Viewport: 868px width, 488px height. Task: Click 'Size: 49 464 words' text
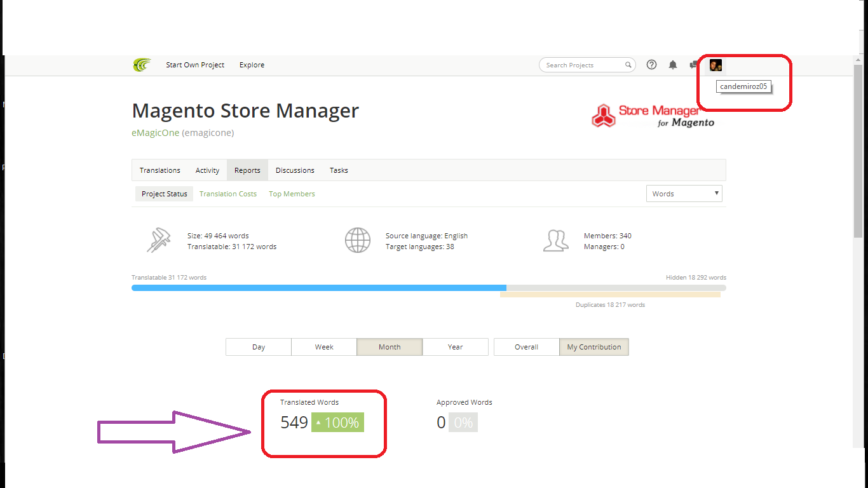(x=218, y=236)
